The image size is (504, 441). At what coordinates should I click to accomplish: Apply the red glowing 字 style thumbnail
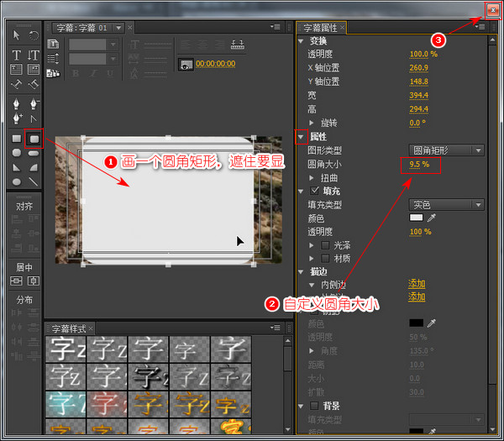[x=107, y=404]
